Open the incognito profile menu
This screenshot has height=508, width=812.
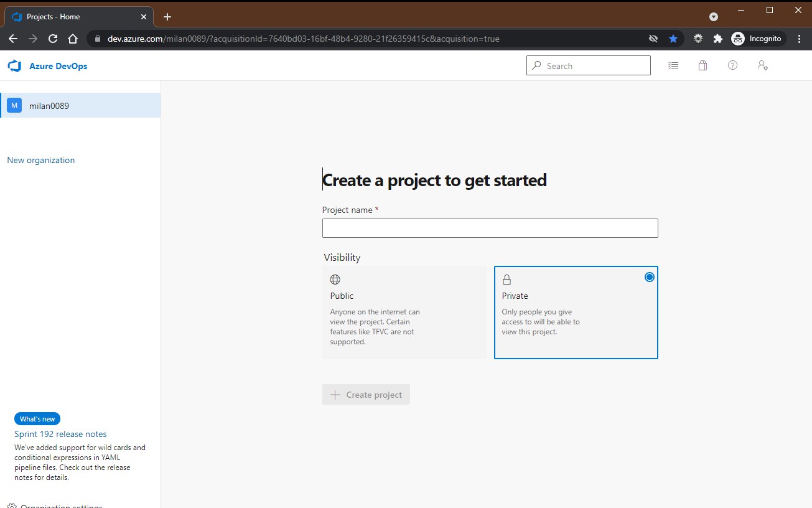(757, 38)
